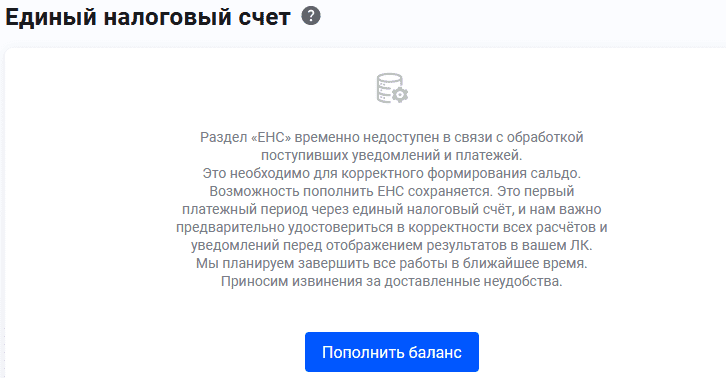Click the line Раздел «ЕНС» временно недоступен

[392, 138]
